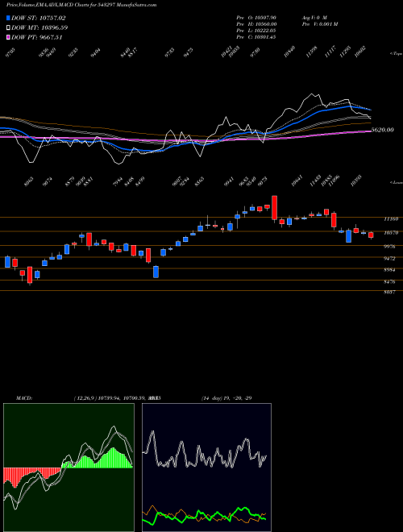Click the 'Pre L: 10222.05' low value
The width and height of the screenshot is (403, 532).
(x=256, y=30)
